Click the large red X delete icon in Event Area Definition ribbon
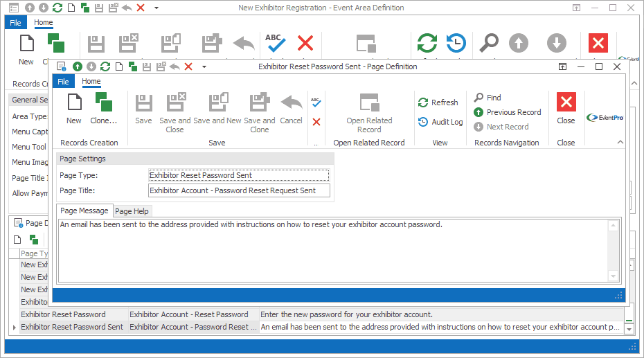The width and height of the screenshot is (644, 358). [x=305, y=43]
